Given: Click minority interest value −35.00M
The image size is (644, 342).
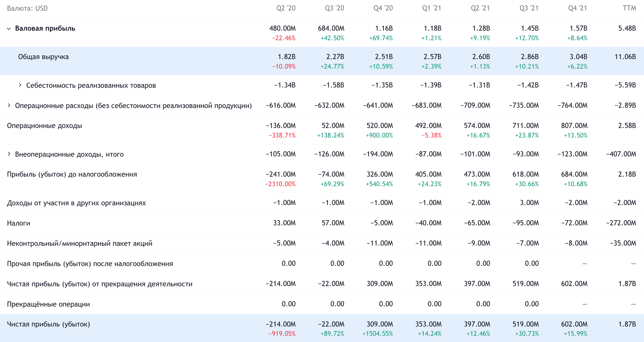Looking at the screenshot, I should [623, 243].
